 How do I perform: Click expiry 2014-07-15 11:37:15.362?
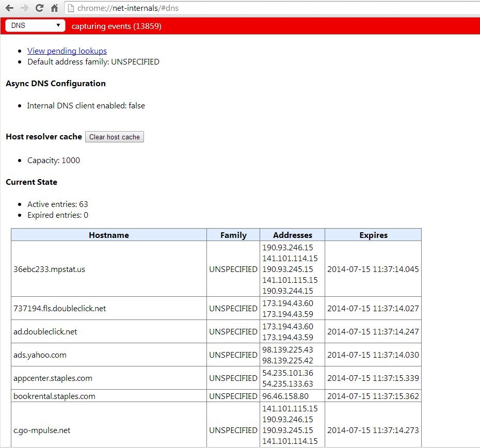pyautogui.click(x=373, y=396)
